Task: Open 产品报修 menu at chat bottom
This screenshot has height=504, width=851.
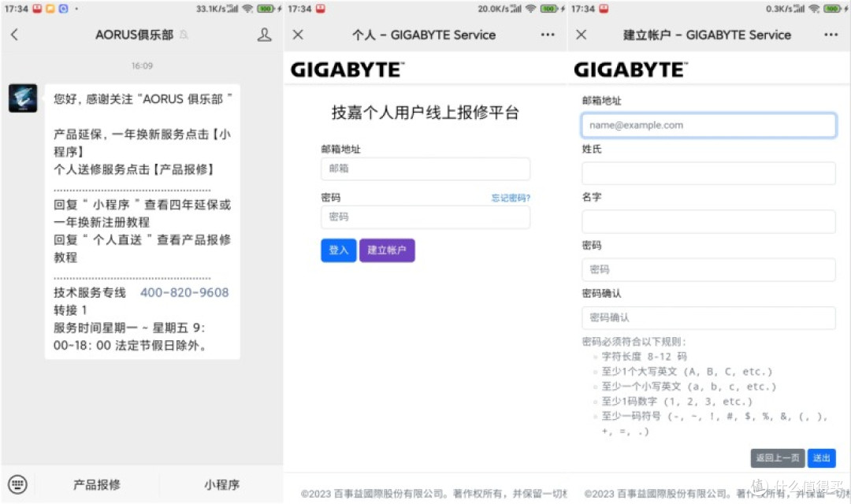Action: point(97,484)
